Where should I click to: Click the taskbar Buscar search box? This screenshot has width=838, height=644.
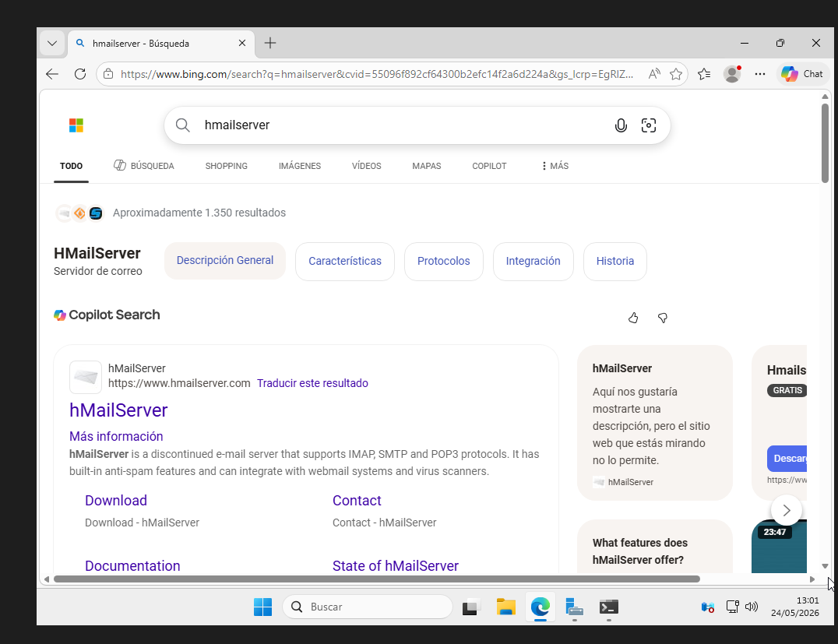pyautogui.click(x=368, y=607)
